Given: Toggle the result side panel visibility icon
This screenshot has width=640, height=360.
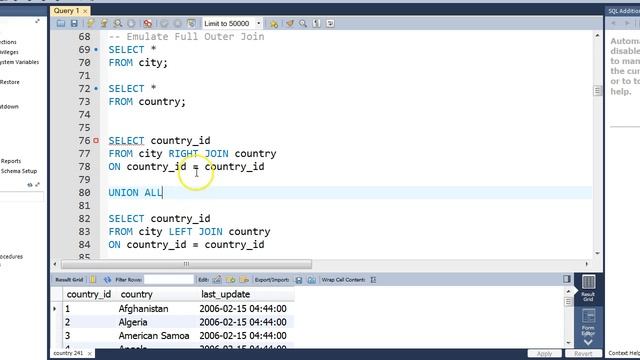Looking at the screenshot, I should 567,279.
